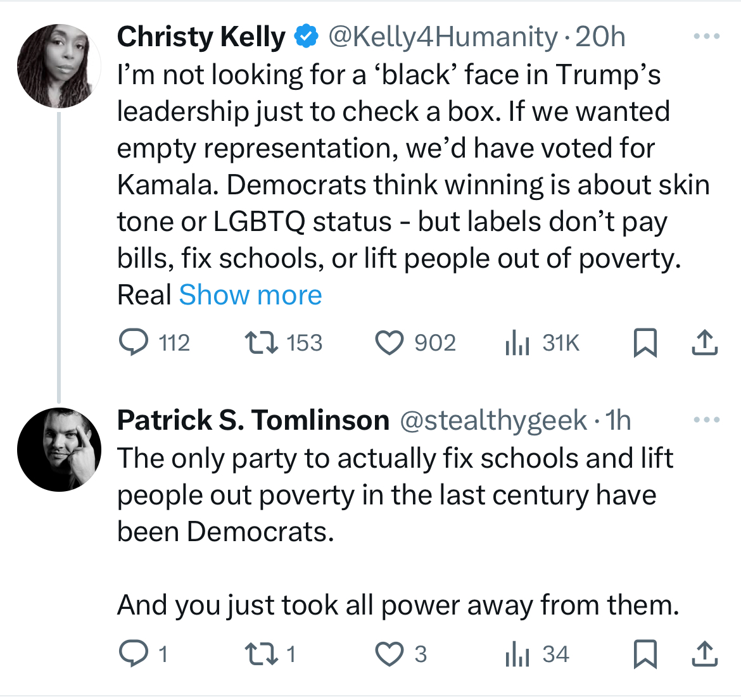Expand tweet with Show more
The height and width of the screenshot is (700, 741).
coord(250,295)
